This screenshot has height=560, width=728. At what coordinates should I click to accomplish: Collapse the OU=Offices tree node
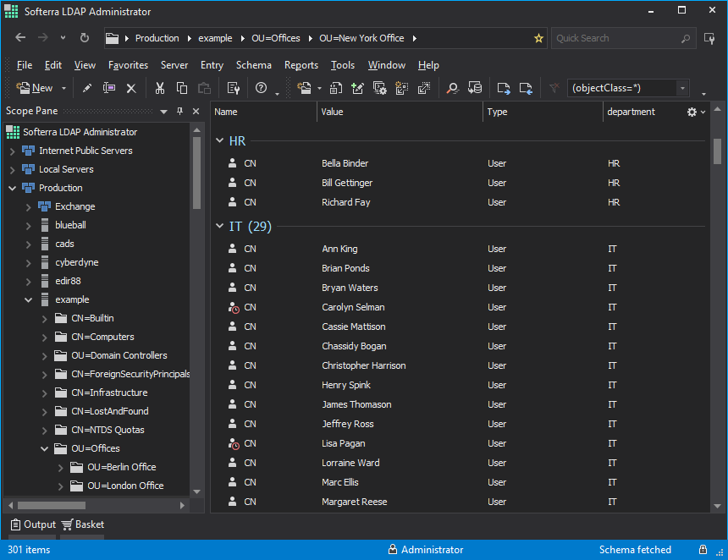point(45,448)
